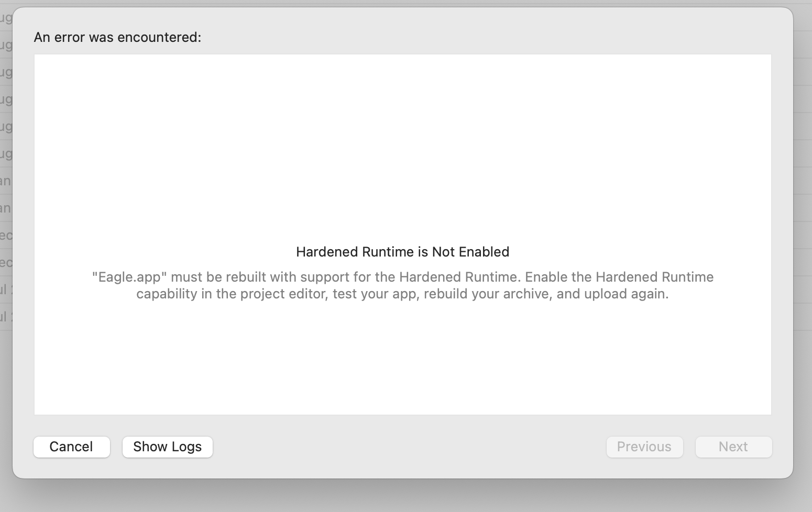
Task: Click the 'Hardened Runtime is Not Enabled' heading
Action: [x=402, y=252]
